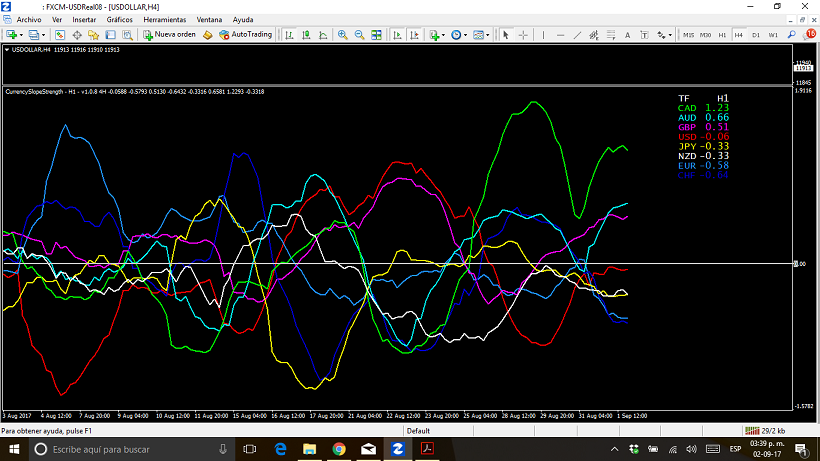Open Google Chrome from the taskbar
The image size is (820, 461).
pyautogui.click(x=339, y=450)
